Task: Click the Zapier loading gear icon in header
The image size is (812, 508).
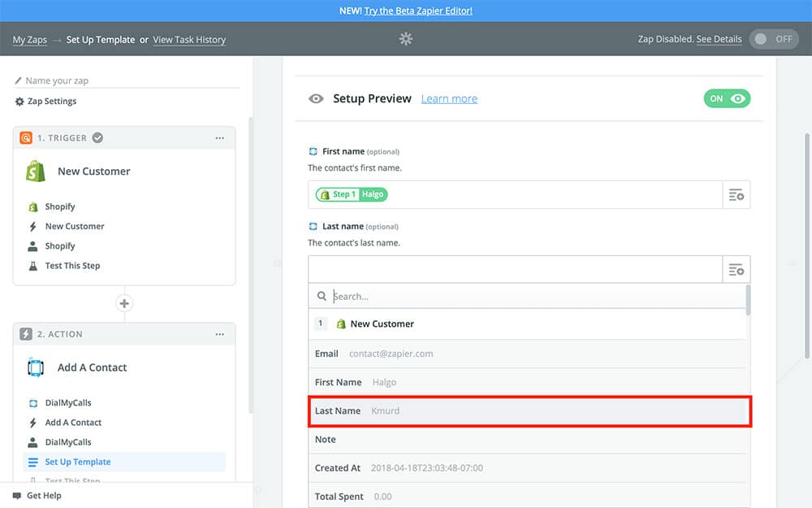Action: (x=406, y=39)
